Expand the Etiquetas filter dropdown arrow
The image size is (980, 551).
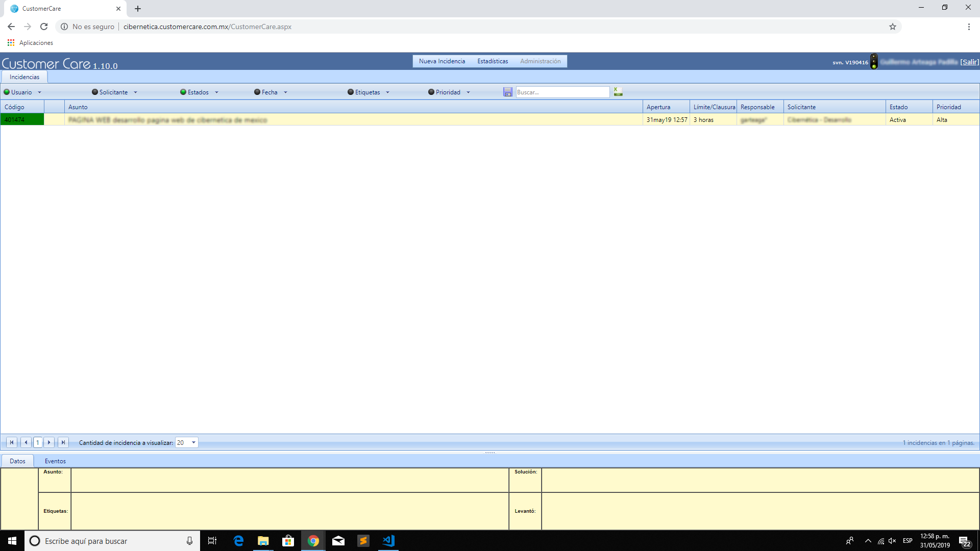coord(387,92)
